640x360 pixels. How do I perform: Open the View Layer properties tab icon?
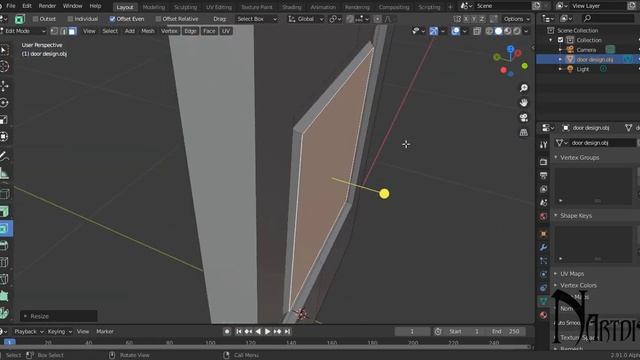[543, 189]
